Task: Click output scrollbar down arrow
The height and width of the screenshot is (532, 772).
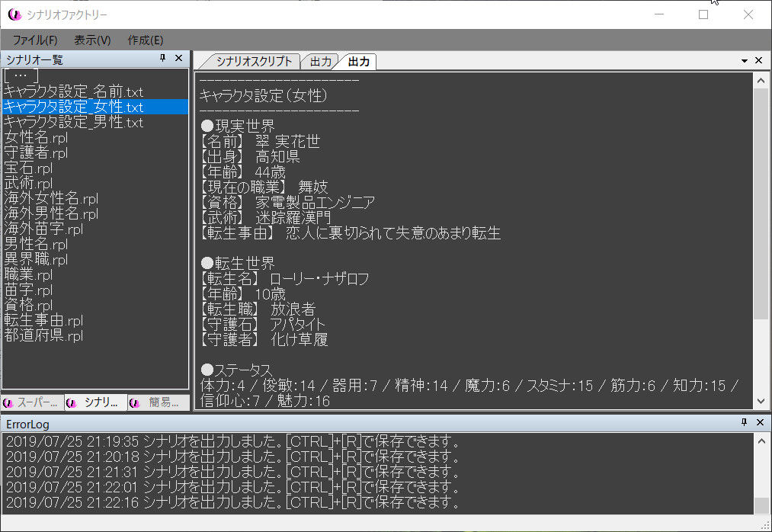Action: pyautogui.click(x=761, y=401)
